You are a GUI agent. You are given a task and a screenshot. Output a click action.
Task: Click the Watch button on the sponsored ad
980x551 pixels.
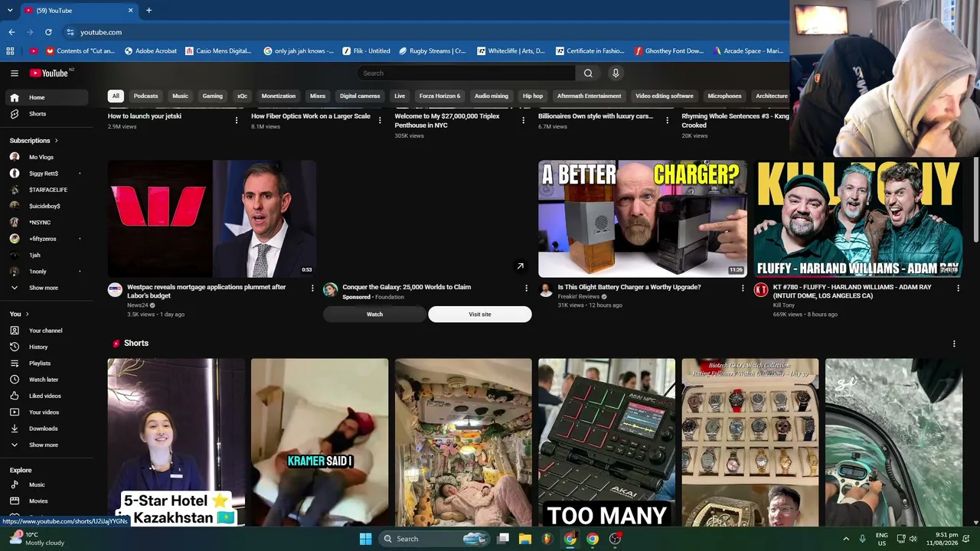pyautogui.click(x=374, y=315)
